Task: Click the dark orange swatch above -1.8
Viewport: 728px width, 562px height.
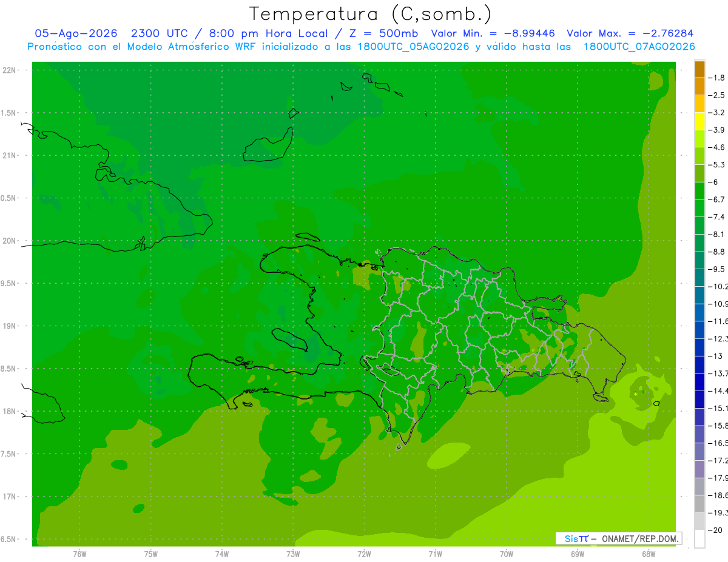Action: [699, 70]
